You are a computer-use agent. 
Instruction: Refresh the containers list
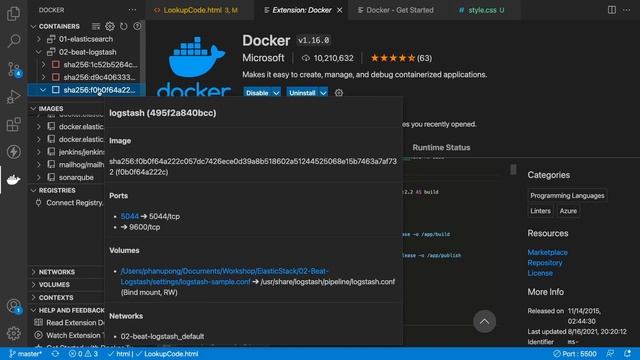124,26
